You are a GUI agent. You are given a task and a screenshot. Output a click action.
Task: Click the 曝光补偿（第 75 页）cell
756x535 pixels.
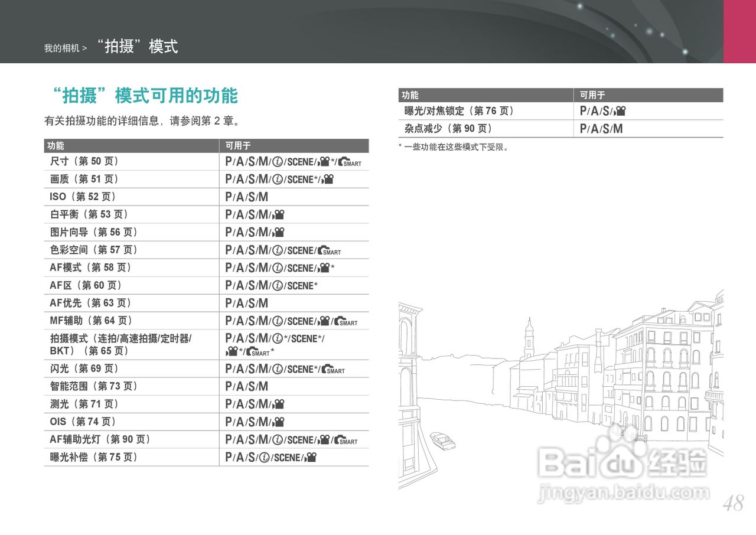pyautogui.click(x=132, y=458)
